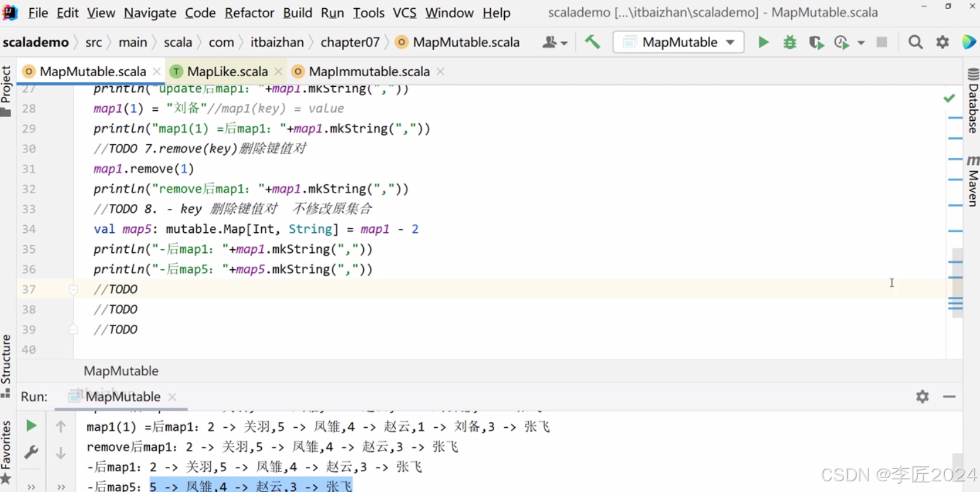This screenshot has width=980, height=492.
Task: Click the green inspection checkmark in the editor
Action: coord(949,98)
